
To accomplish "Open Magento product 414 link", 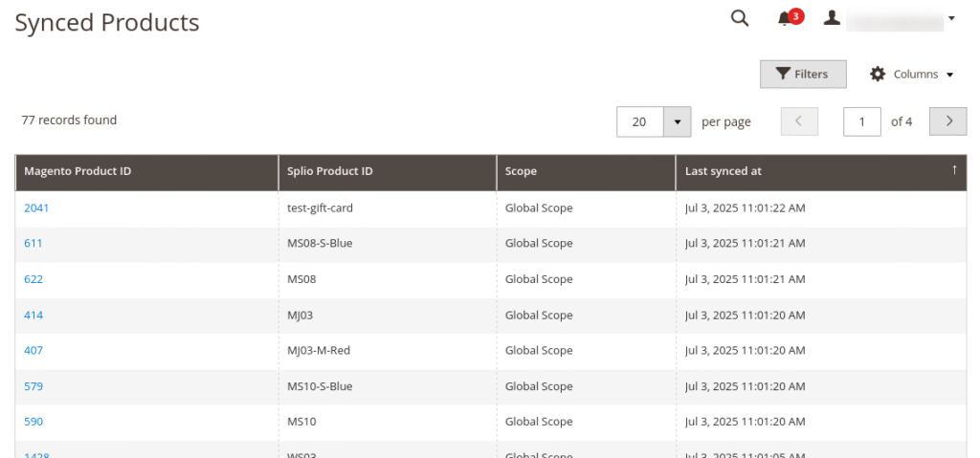I will 33,315.
